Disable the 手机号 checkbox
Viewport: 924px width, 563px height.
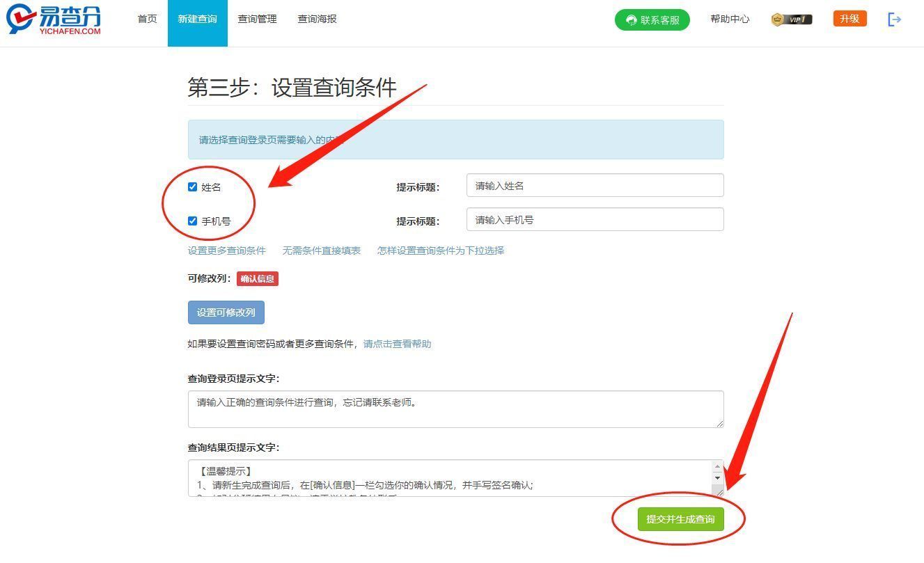click(193, 221)
